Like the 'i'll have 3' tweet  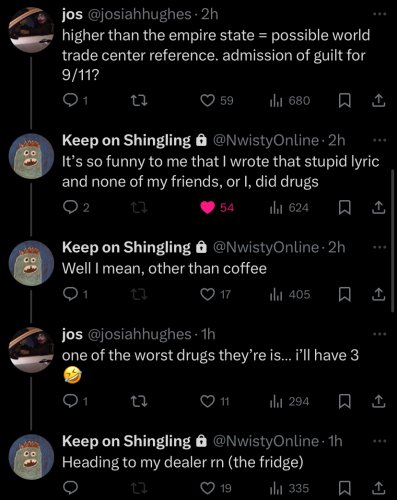(207, 401)
